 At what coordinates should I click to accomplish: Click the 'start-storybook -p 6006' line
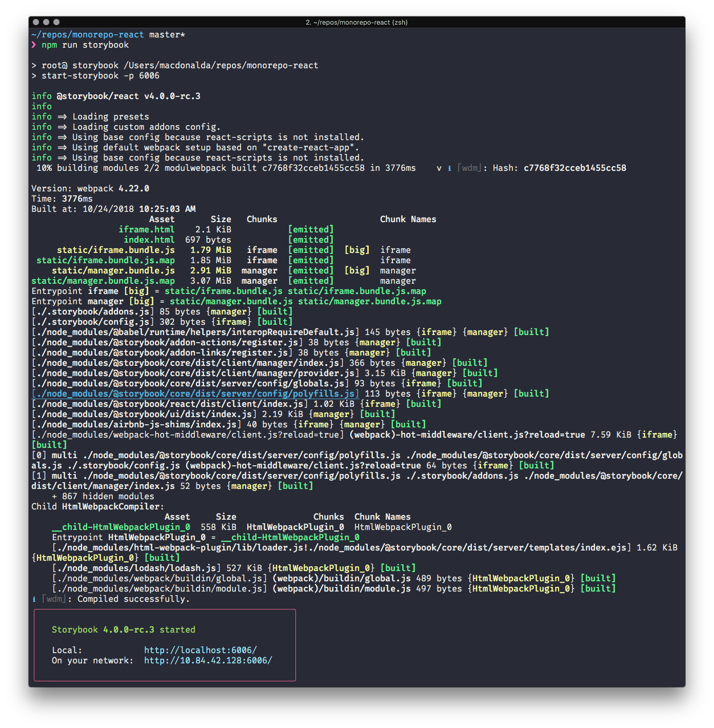(101, 75)
